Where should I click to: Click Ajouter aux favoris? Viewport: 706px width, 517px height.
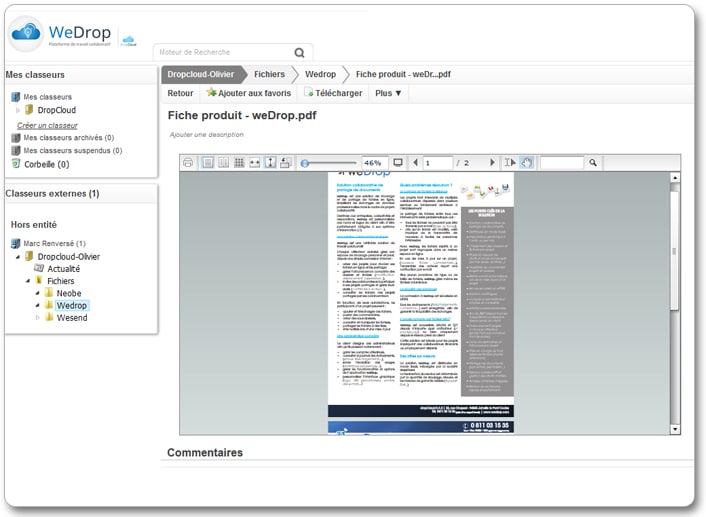click(x=249, y=93)
